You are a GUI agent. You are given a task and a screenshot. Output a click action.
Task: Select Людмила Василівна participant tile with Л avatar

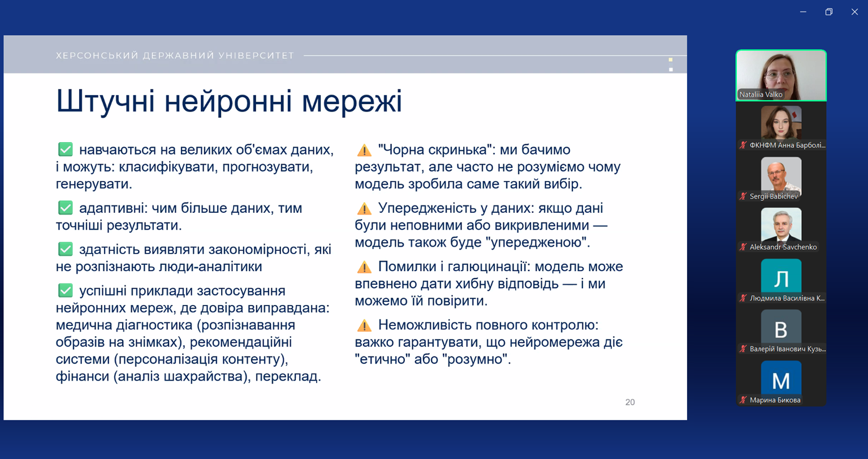coord(781,280)
